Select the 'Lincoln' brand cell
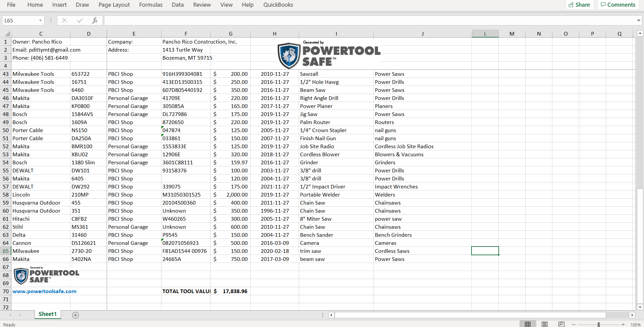 point(41,195)
